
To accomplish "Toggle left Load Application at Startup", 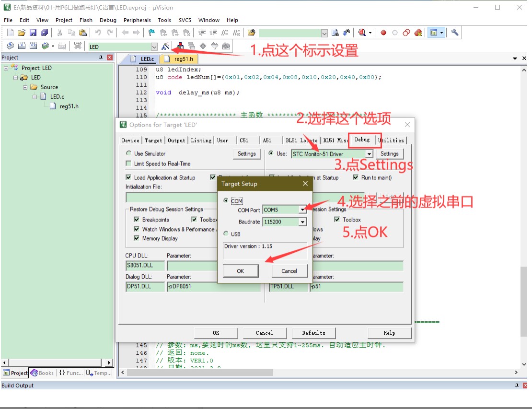I will pos(128,177).
